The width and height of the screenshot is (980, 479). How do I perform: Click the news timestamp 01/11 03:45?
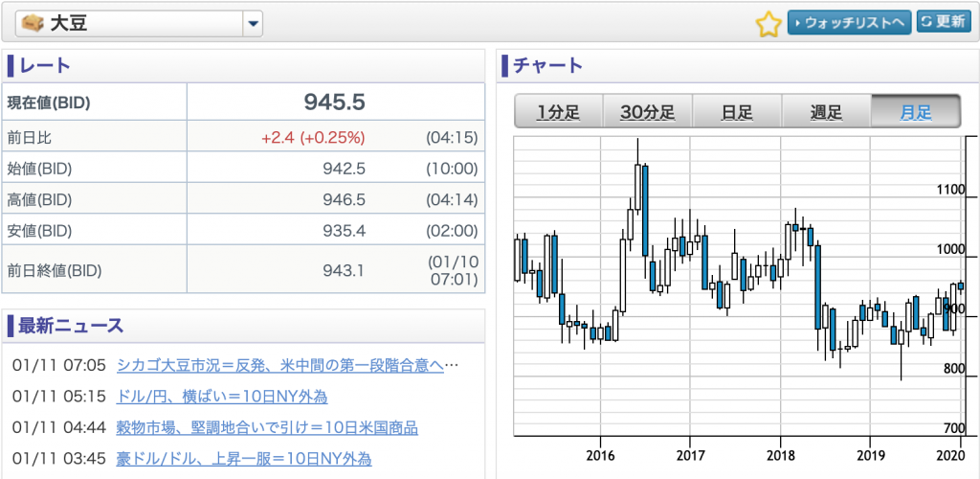(59, 459)
